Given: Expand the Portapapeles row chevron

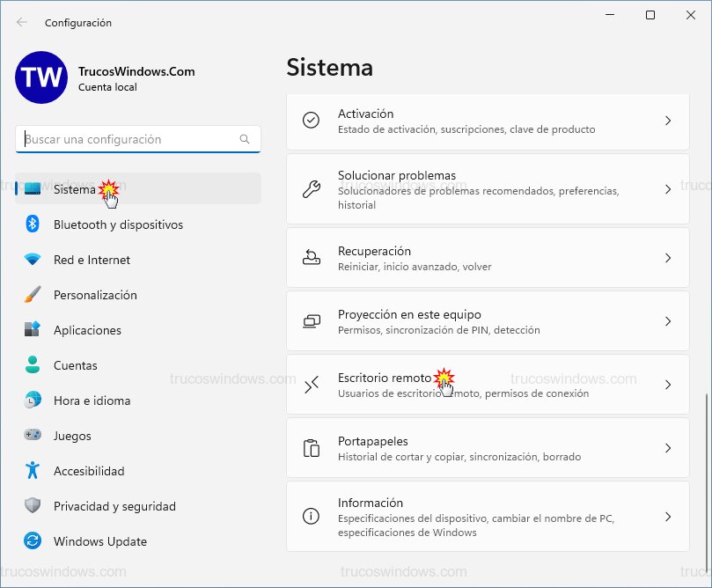Looking at the screenshot, I should click(667, 447).
